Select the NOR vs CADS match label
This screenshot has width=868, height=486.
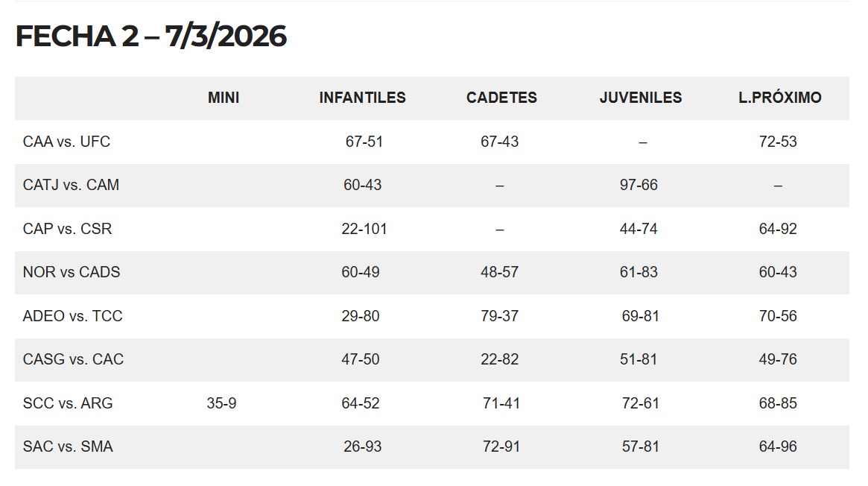tap(72, 272)
